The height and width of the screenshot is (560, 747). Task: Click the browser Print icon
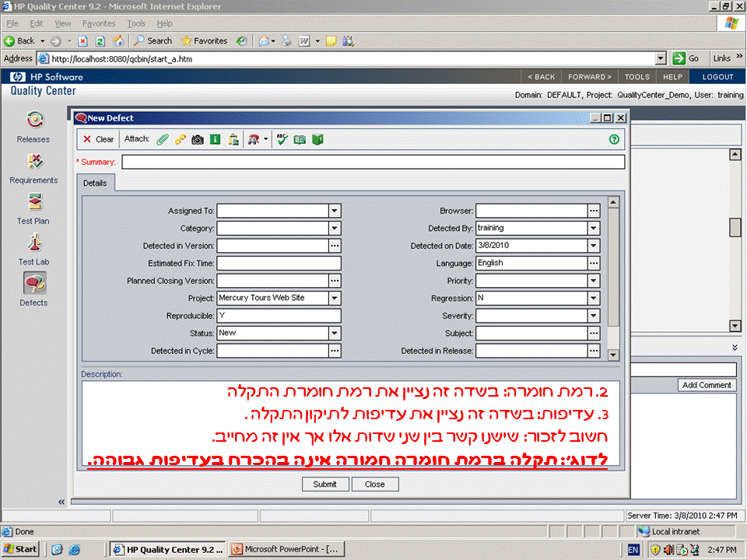(286, 41)
